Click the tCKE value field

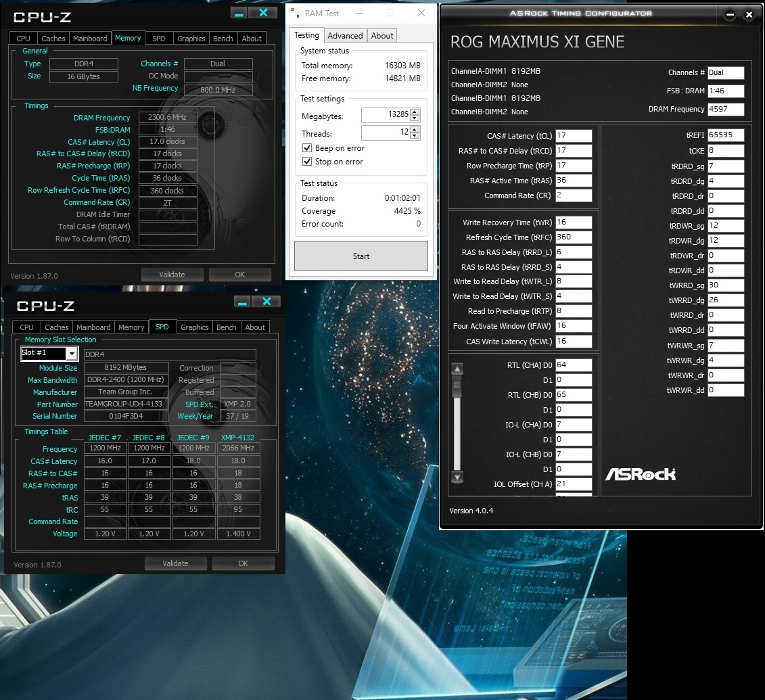(726, 151)
